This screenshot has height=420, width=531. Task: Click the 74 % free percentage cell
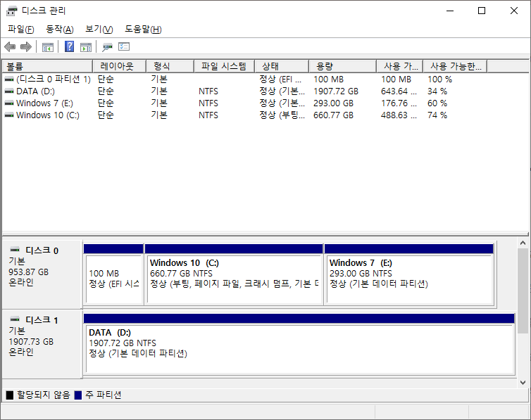[x=437, y=115]
